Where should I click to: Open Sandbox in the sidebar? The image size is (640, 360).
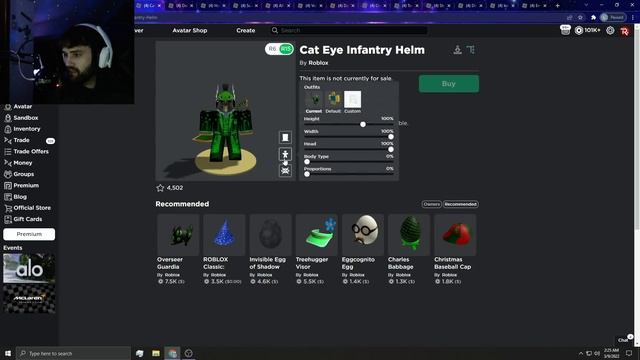pos(26,118)
